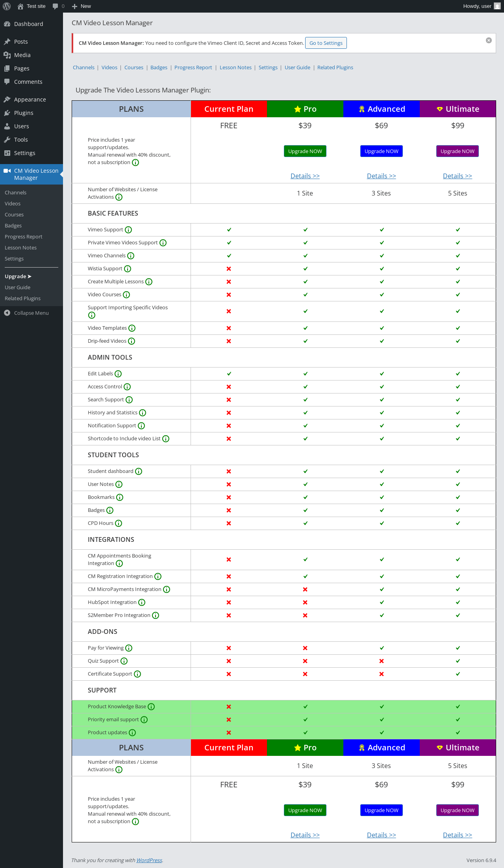Click the Comments icon in sidebar
The height and width of the screenshot is (868, 504).
(x=7, y=82)
